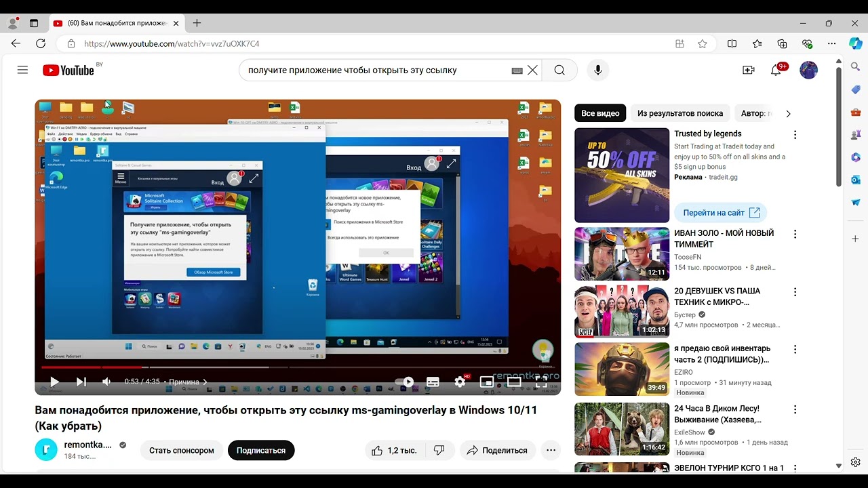Open a new browser tab
This screenshot has width=868, height=488.
197,23
